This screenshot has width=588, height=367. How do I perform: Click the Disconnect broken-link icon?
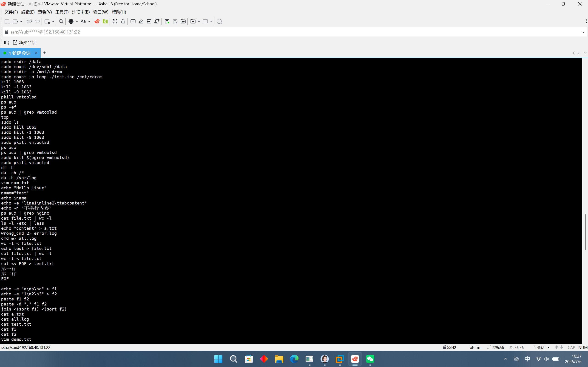[29, 21]
